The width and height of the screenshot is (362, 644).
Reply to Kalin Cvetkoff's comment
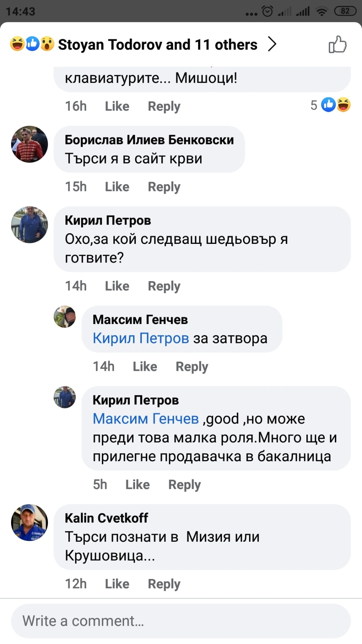pyautogui.click(x=164, y=584)
